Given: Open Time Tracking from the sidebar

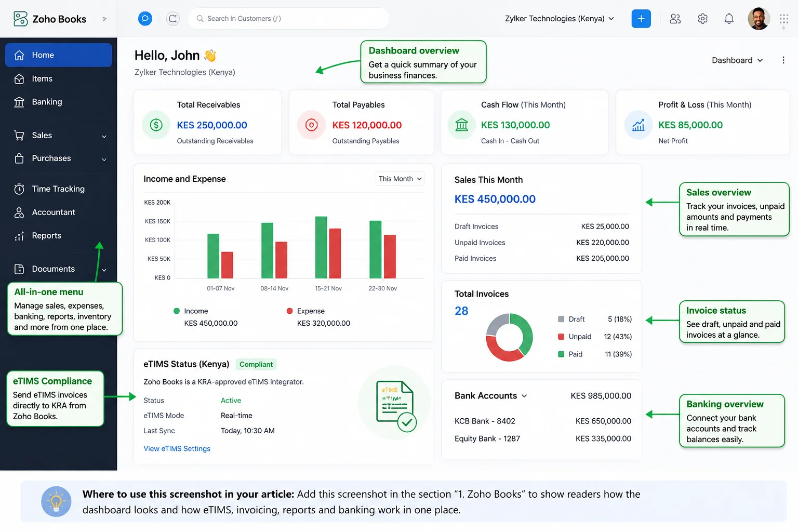Looking at the screenshot, I should pos(58,189).
